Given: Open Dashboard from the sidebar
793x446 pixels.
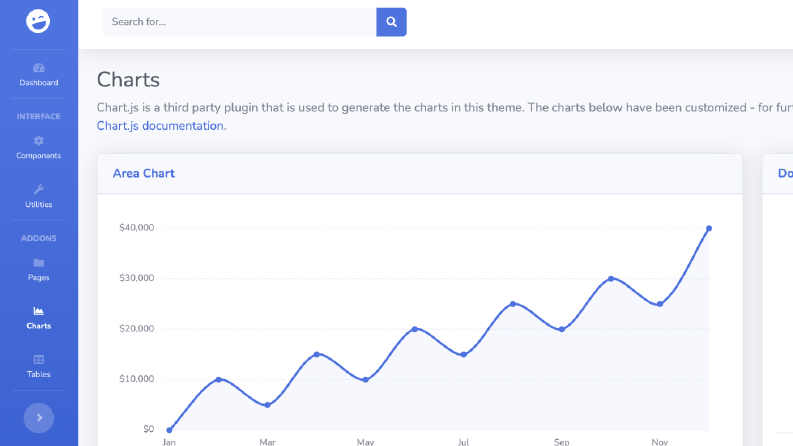Looking at the screenshot, I should 38,74.
